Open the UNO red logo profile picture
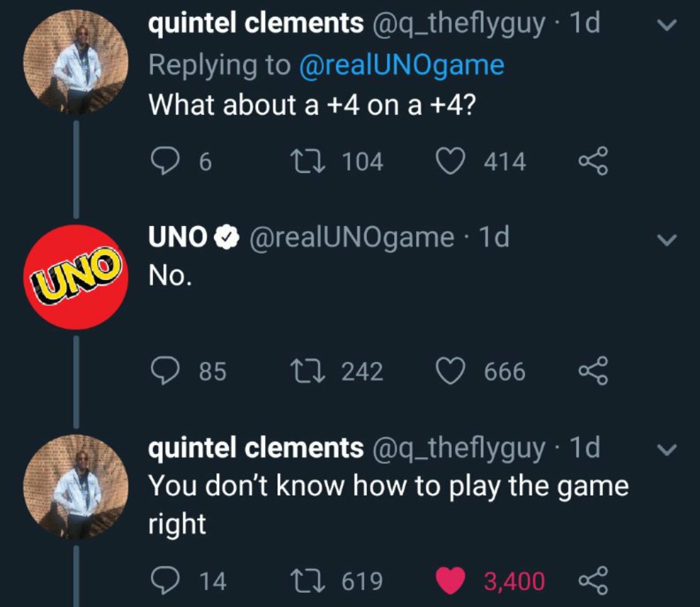Image resolution: width=700 pixels, height=607 pixels. pyautogui.click(x=76, y=277)
